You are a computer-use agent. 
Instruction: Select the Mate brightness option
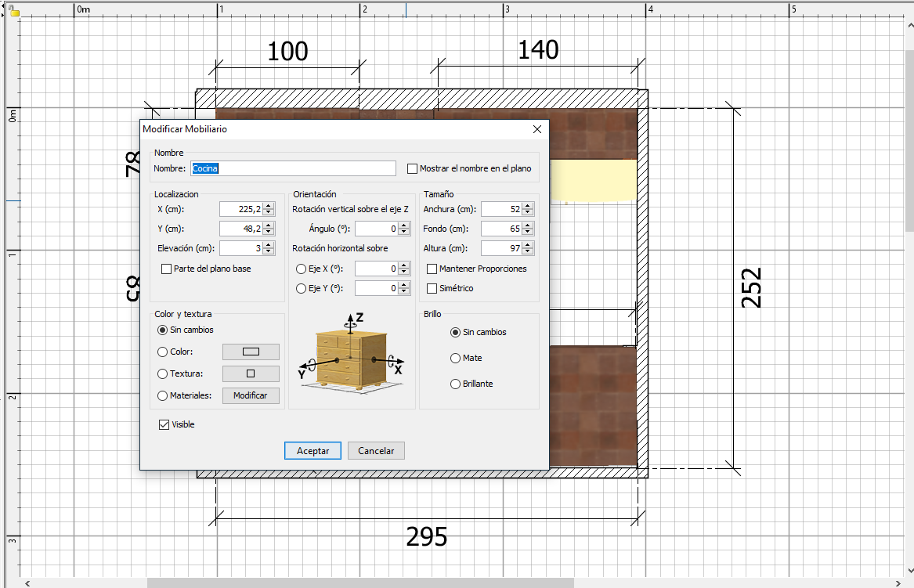click(x=455, y=358)
